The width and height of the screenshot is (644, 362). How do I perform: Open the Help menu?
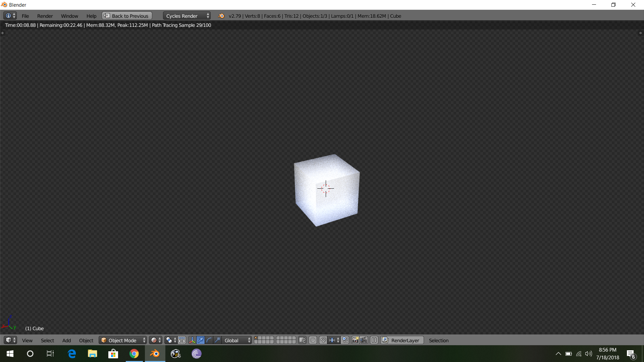[91, 16]
